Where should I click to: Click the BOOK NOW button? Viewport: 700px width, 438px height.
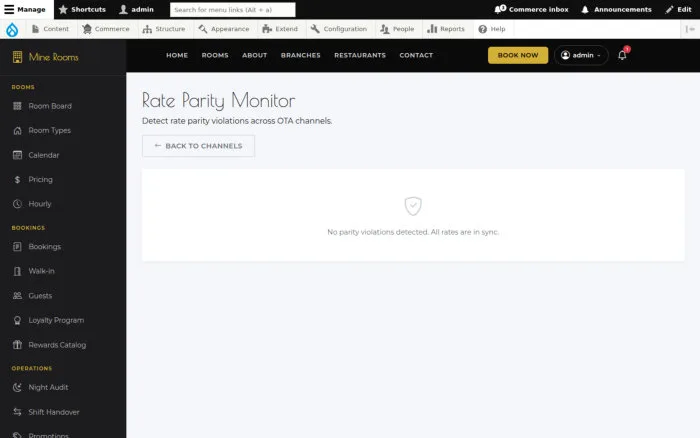(x=518, y=55)
